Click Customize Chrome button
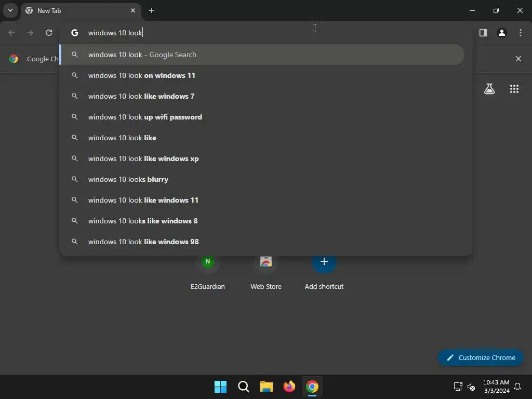 (x=481, y=357)
